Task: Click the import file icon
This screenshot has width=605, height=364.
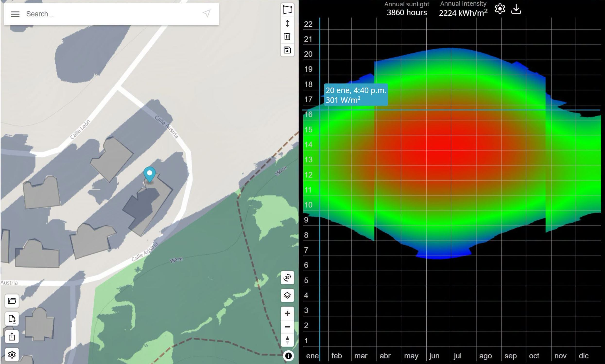Action: tap(12, 319)
